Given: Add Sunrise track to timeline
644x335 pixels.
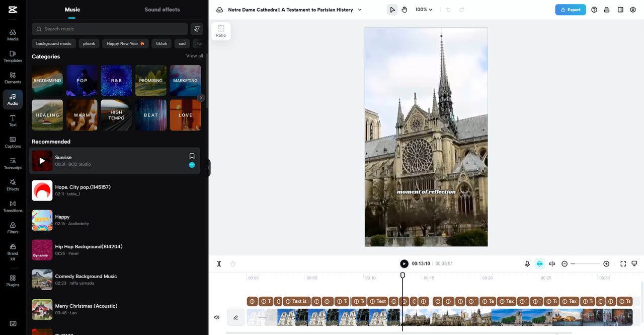Looking at the screenshot, I should [x=192, y=165].
